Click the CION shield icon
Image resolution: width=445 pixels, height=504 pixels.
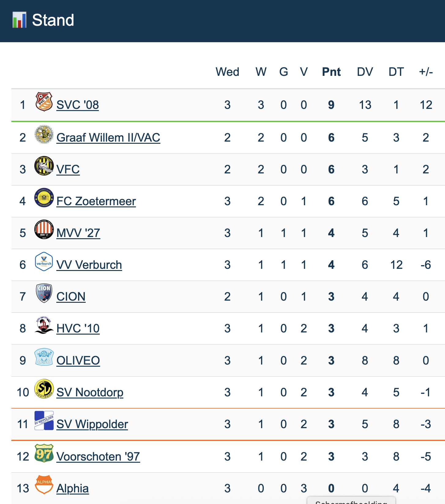[x=44, y=293]
